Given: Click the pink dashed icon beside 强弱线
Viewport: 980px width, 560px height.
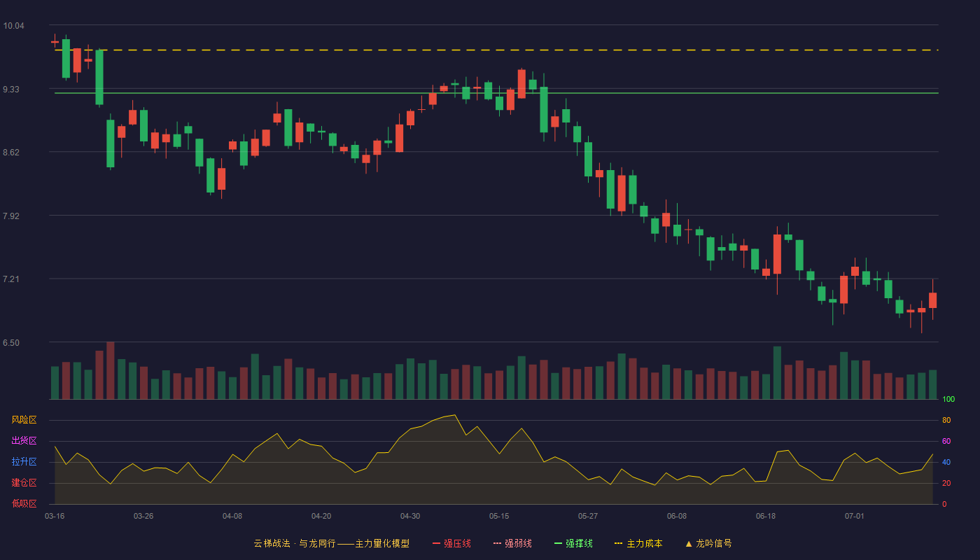Looking at the screenshot, I should point(498,543).
